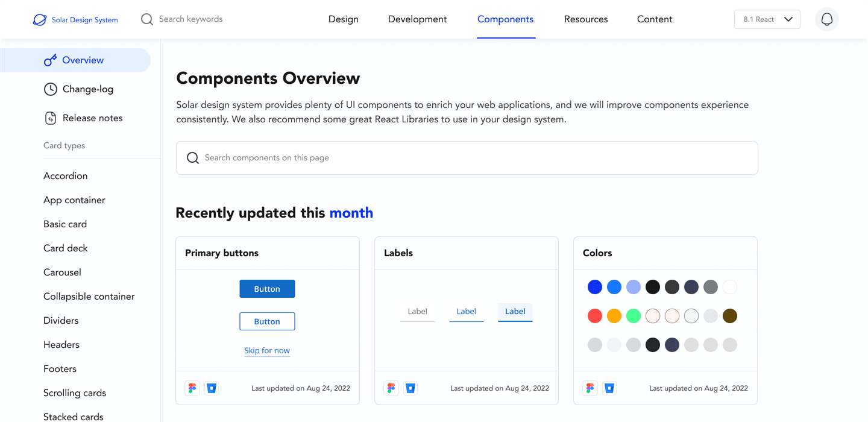
Task: Open Headers in sidebar
Action: [61, 345]
